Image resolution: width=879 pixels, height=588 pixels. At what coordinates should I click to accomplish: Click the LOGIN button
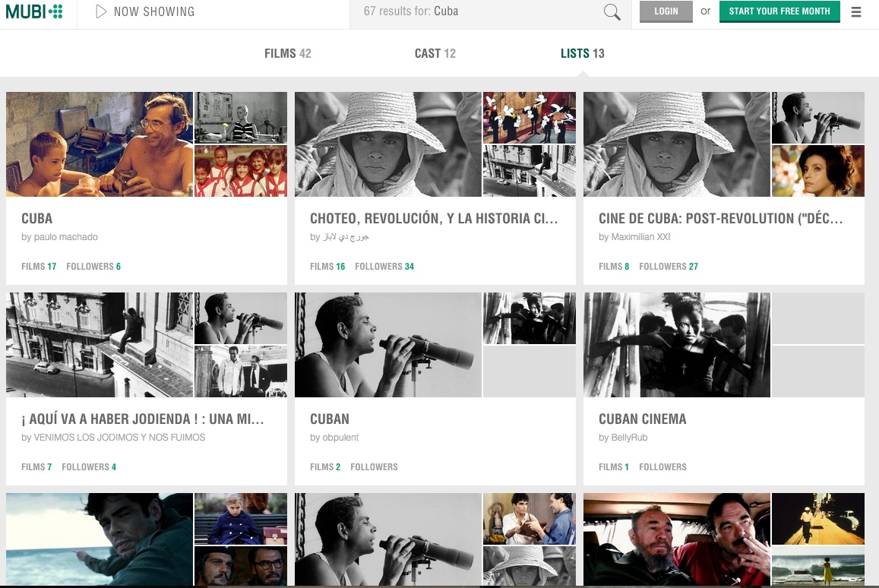666,11
